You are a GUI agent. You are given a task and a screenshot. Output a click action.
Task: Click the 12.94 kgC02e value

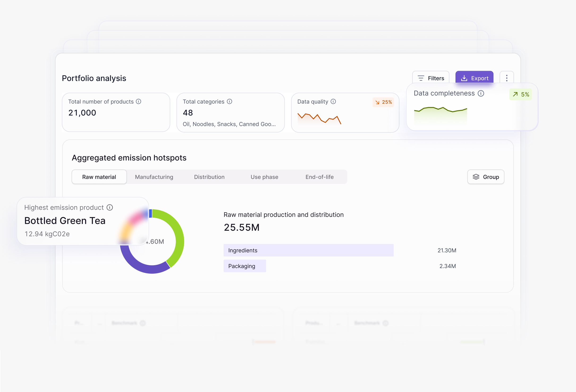point(47,234)
